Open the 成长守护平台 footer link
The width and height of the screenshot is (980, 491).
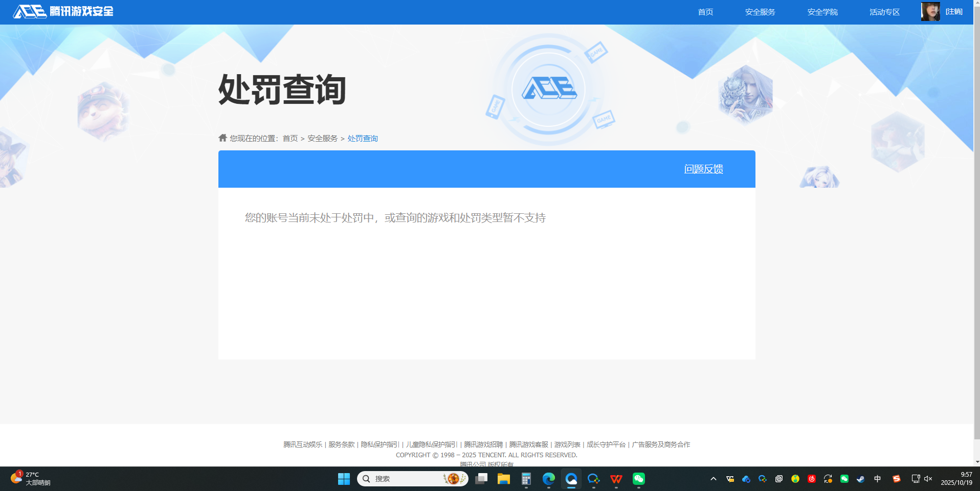(x=606, y=444)
